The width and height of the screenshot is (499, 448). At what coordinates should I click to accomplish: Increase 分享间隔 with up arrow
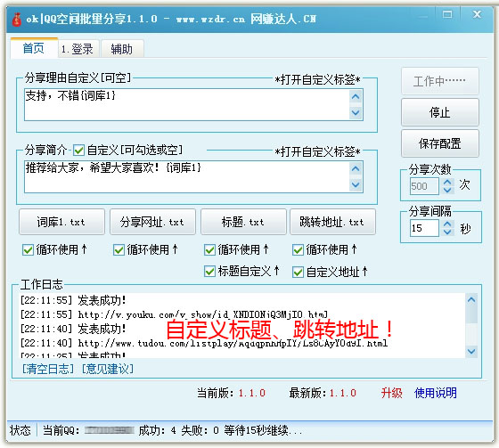click(447, 224)
